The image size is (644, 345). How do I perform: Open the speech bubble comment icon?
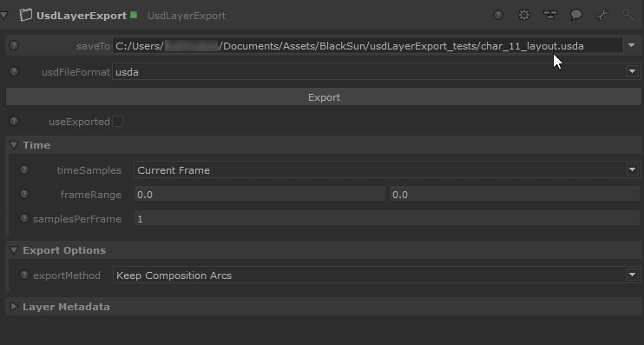(x=576, y=16)
